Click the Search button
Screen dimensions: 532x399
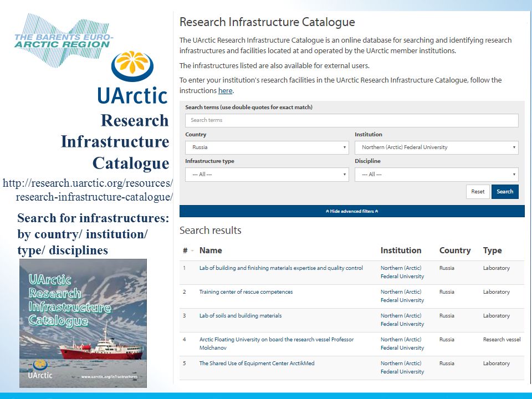pyautogui.click(x=505, y=192)
